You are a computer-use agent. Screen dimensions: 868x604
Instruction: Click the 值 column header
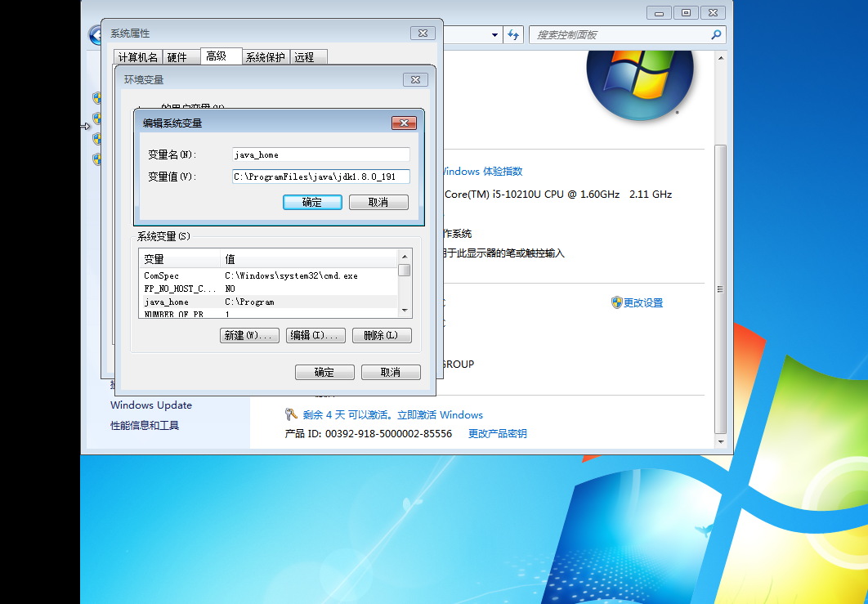point(309,258)
